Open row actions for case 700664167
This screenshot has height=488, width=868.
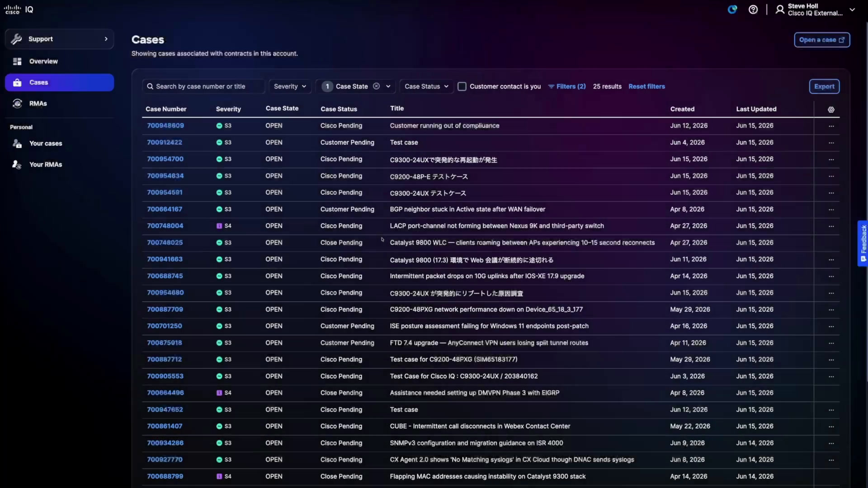pyautogui.click(x=831, y=210)
